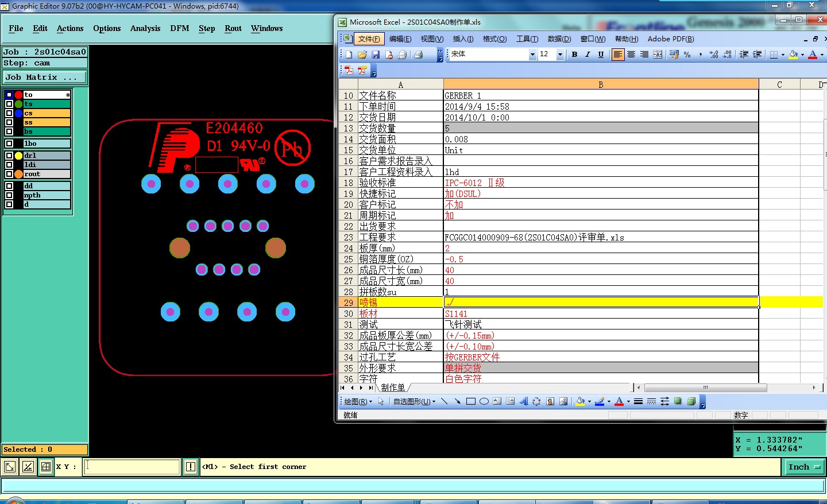Open Fill Color dropdown arrow in formatting toolbar

[802, 55]
